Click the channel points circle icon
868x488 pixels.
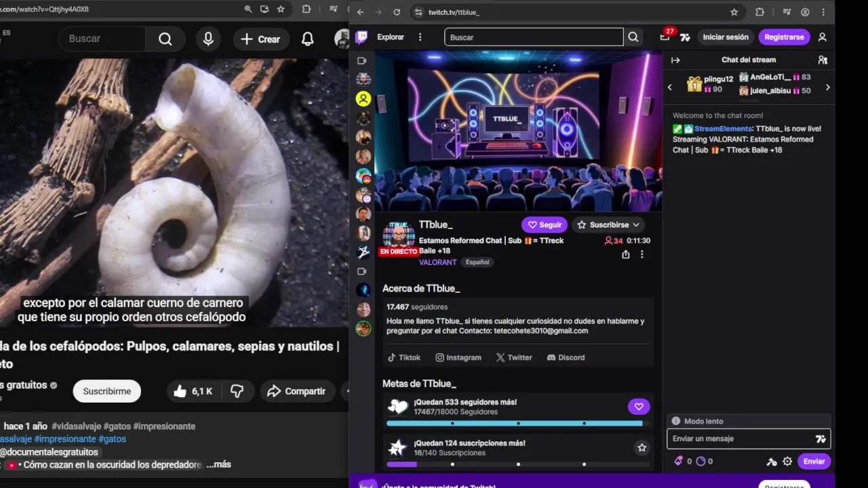point(701,462)
